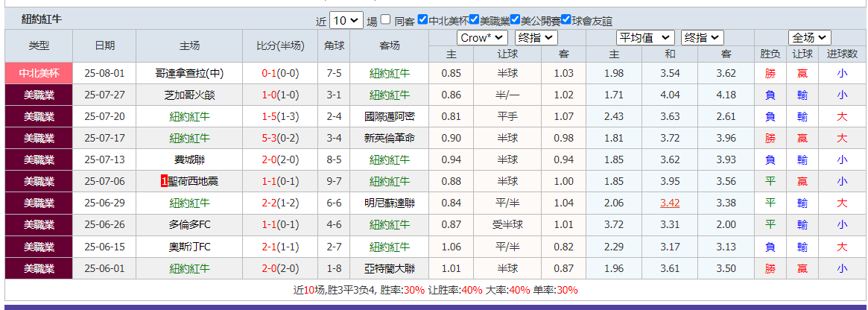Click the 芝加哥火燄 team link
The height and width of the screenshot is (310, 868).
pyautogui.click(x=189, y=95)
